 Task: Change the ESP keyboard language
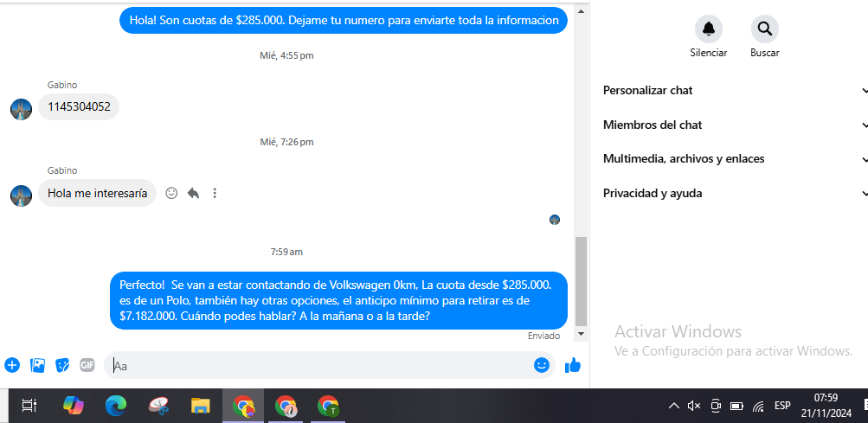click(x=782, y=406)
